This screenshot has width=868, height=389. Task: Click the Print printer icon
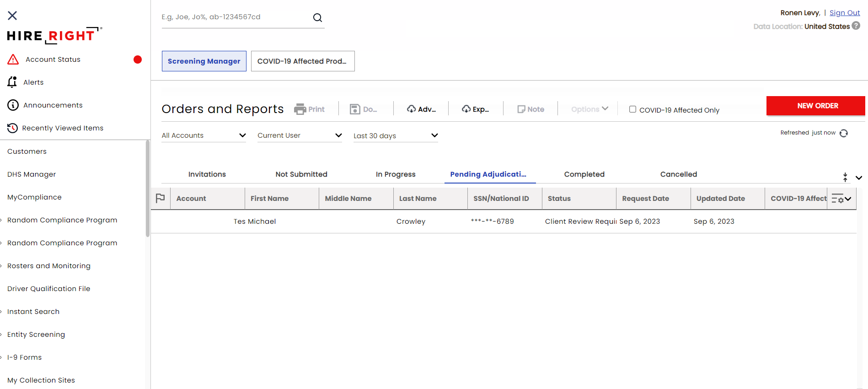click(300, 109)
